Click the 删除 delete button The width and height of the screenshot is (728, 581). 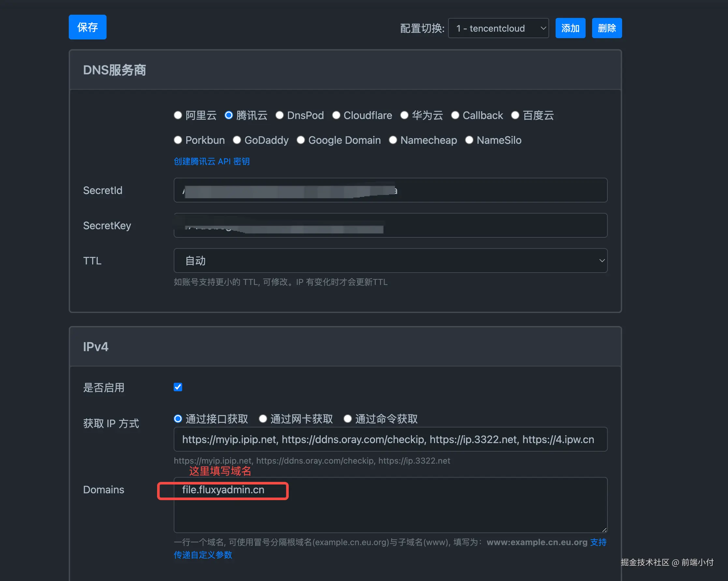[x=606, y=28]
